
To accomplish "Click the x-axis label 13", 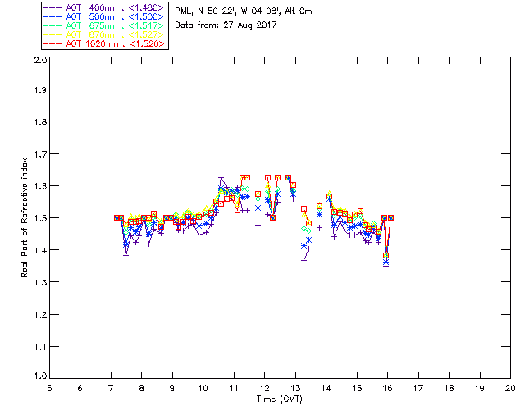I will click(295, 388).
